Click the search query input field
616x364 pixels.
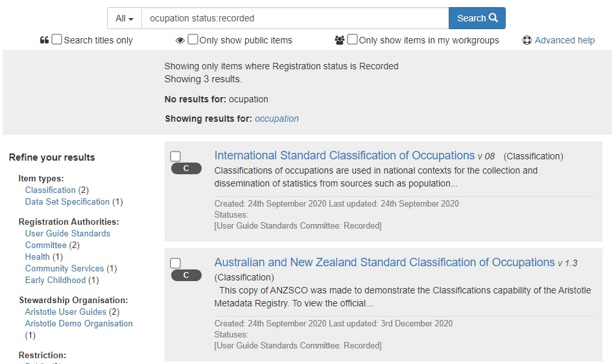294,18
